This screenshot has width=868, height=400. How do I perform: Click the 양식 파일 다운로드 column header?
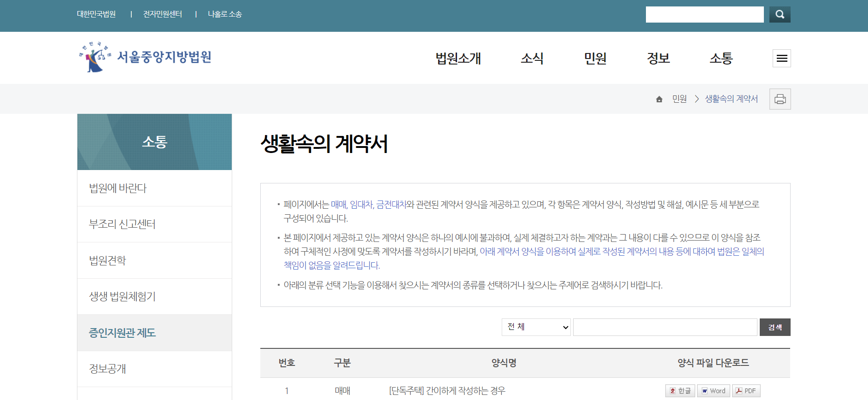pyautogui.click(x=713, y=363)
